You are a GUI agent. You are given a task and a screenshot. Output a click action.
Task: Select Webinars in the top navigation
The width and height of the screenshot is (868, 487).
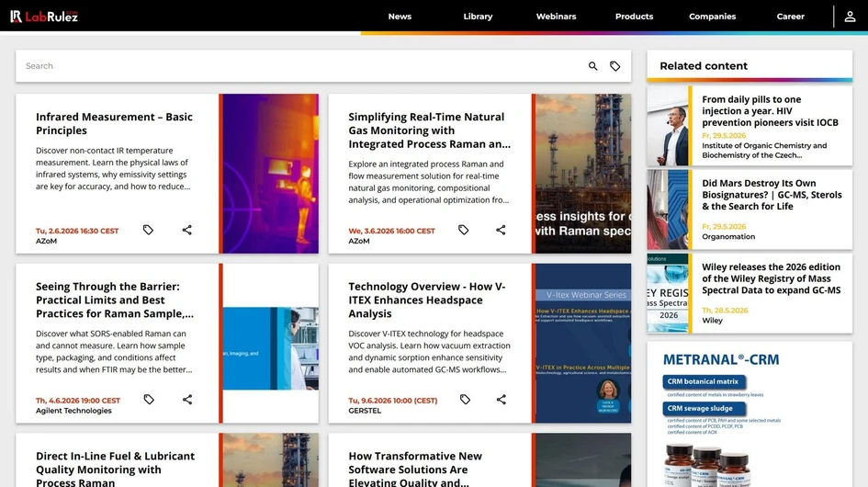click(x=556, y=17)
